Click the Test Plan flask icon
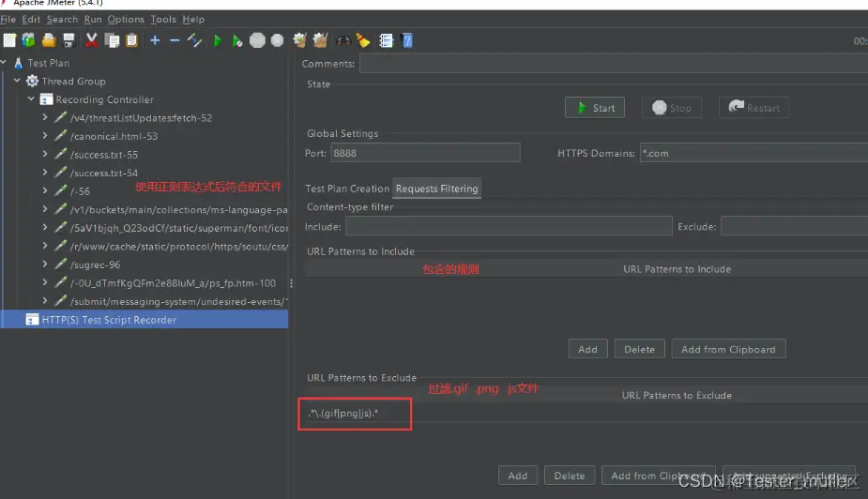The image size is (868, 499). [18, 63]
